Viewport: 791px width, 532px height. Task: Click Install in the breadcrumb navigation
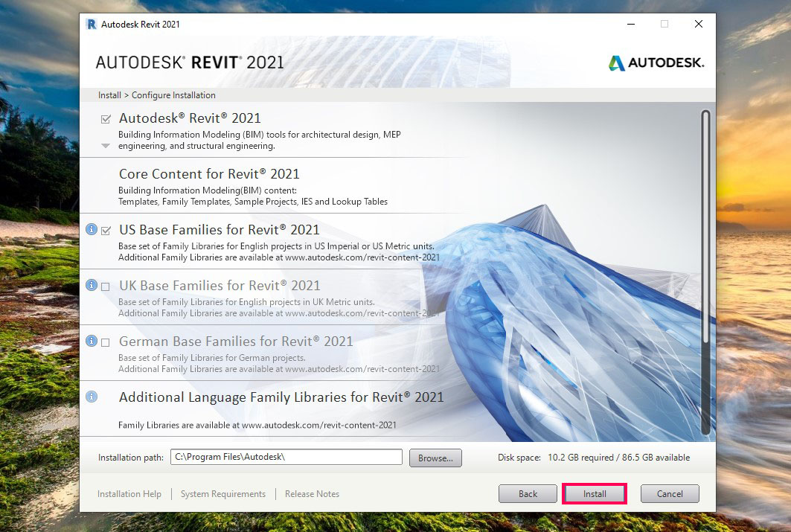pos(109,95)
